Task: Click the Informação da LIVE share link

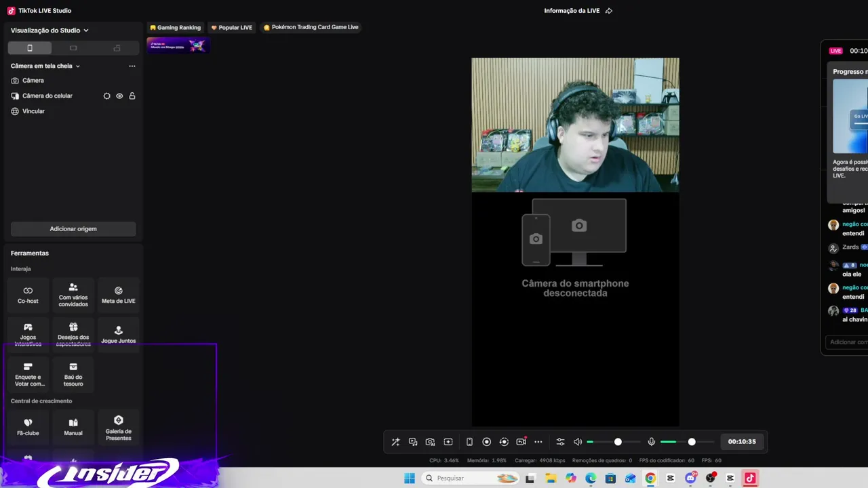Action: [578, 11]
